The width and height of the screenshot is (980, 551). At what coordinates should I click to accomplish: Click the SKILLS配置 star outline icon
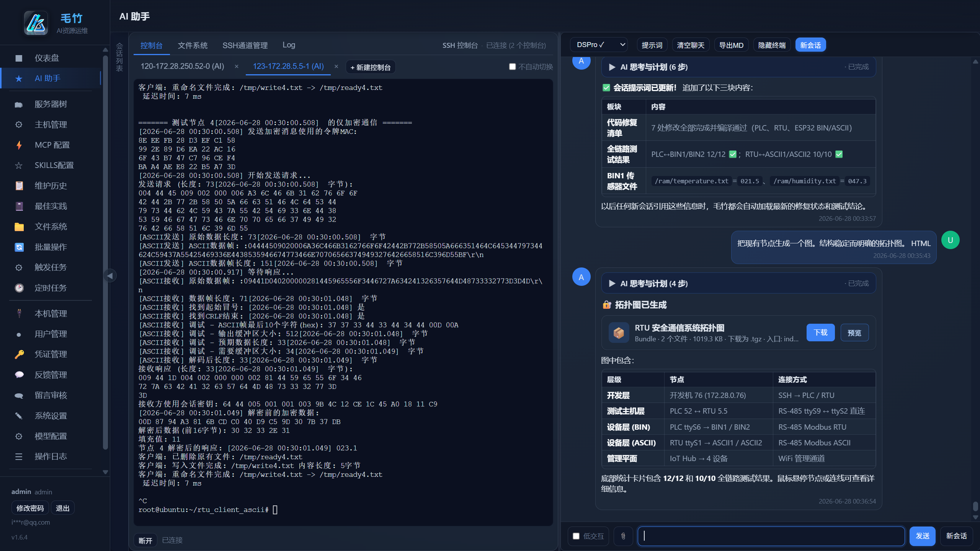pyautogui.click(x=19, y=165)
